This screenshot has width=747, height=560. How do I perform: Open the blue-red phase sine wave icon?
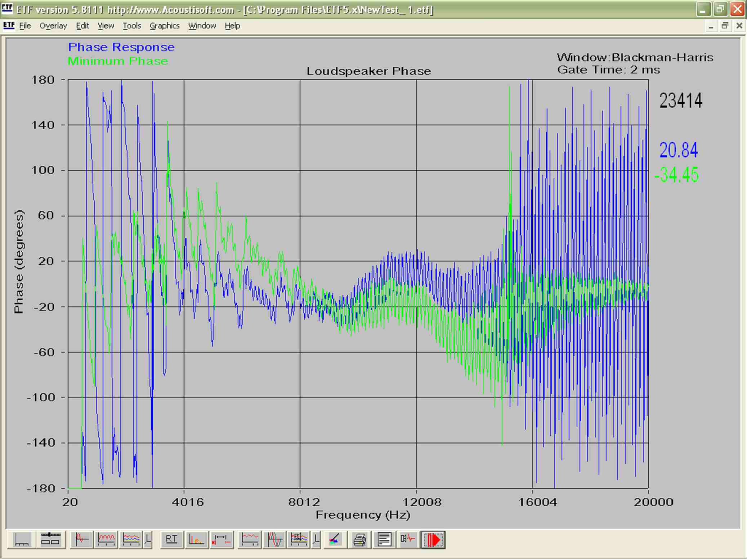coord(275,540)
